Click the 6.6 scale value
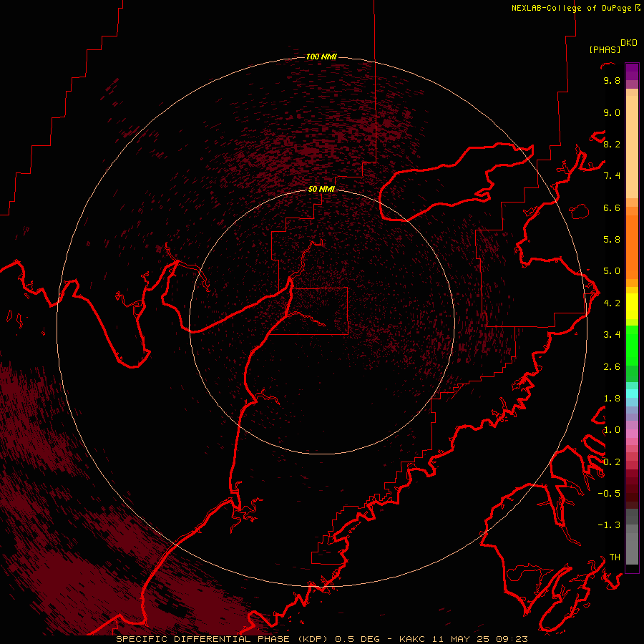This screenshot has width=644, height=644. pyautogui.click(x=612, y=208)
